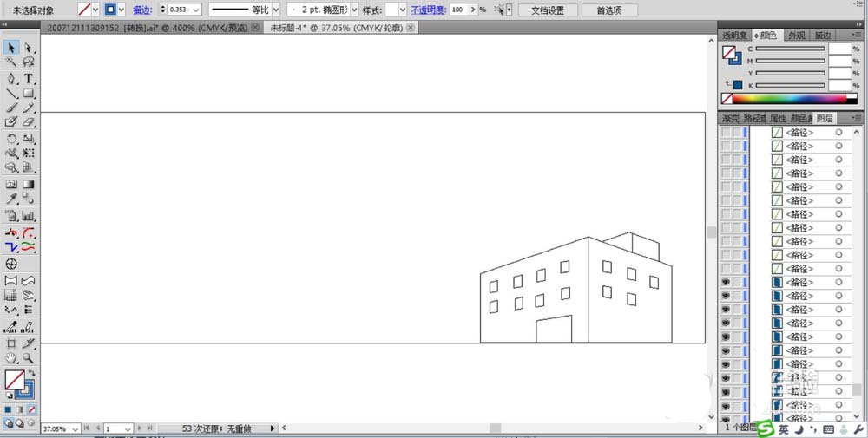Select the Selection (black arrow) tool

(12, 48)
